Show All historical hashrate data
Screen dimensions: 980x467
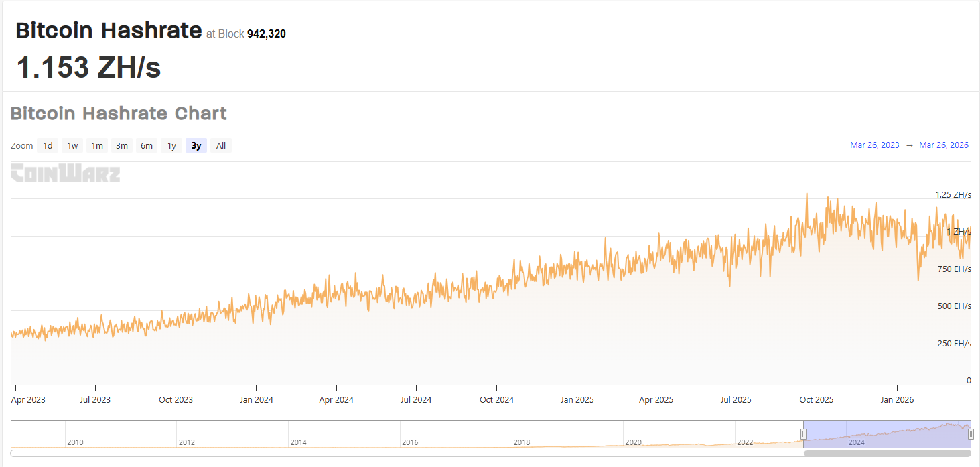[220, 145]
